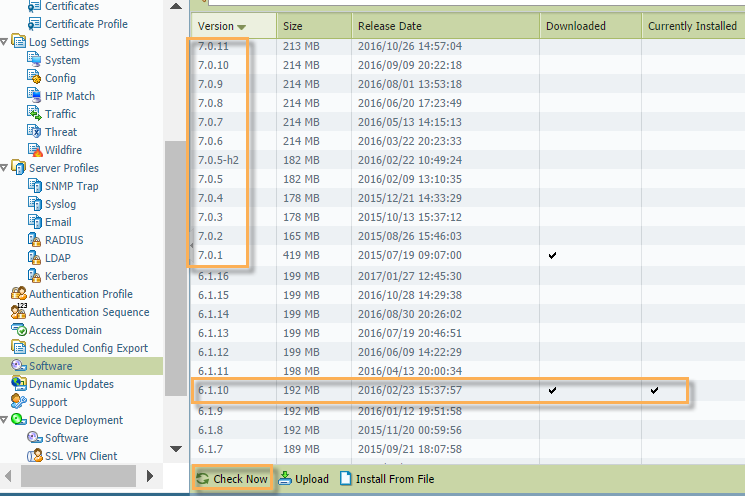Viewport: 745px width, 496px height.
Task: Open the Access Domain page
Action: tap(65, 330)
